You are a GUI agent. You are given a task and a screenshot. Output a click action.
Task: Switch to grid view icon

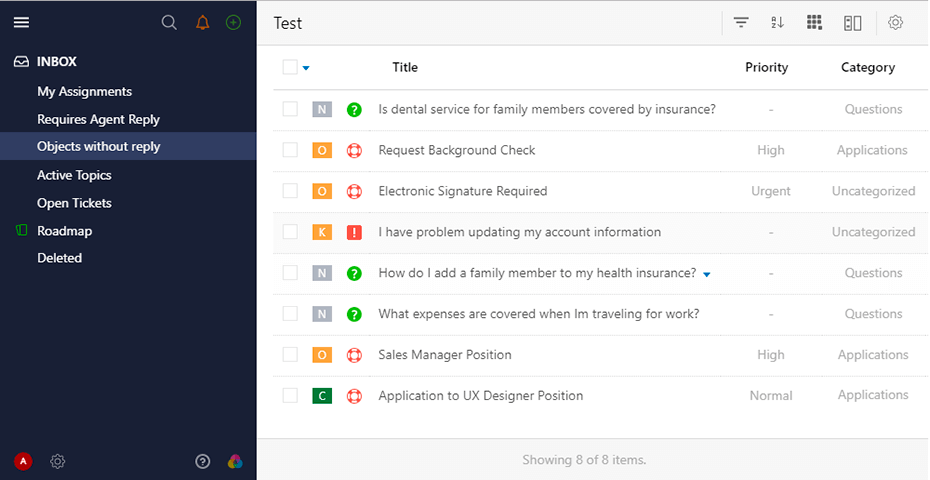point(814,23)
